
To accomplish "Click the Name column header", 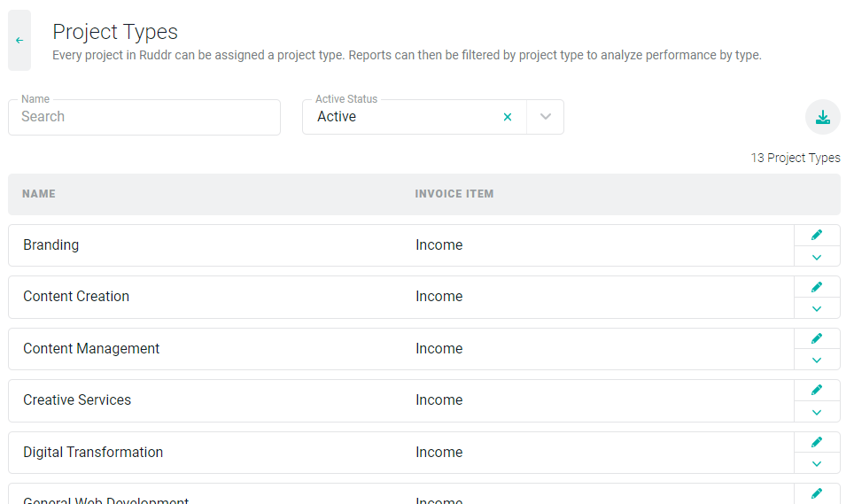I will point(39,194).
